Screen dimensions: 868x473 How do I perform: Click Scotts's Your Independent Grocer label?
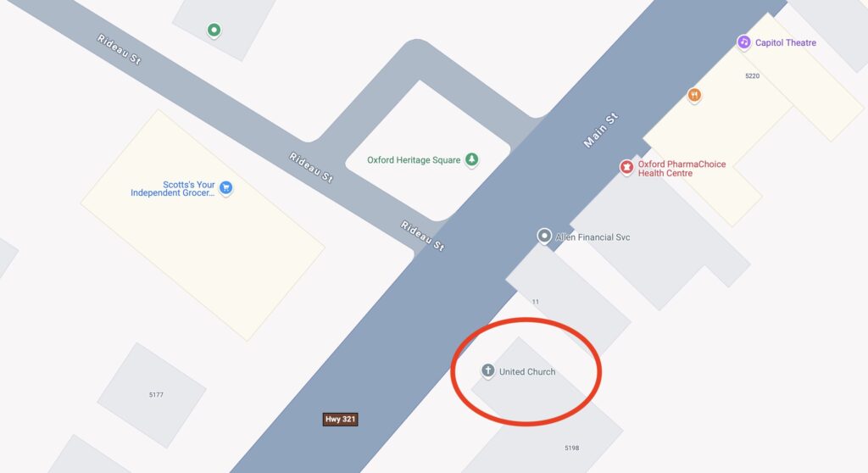click(x=173, y=189)
